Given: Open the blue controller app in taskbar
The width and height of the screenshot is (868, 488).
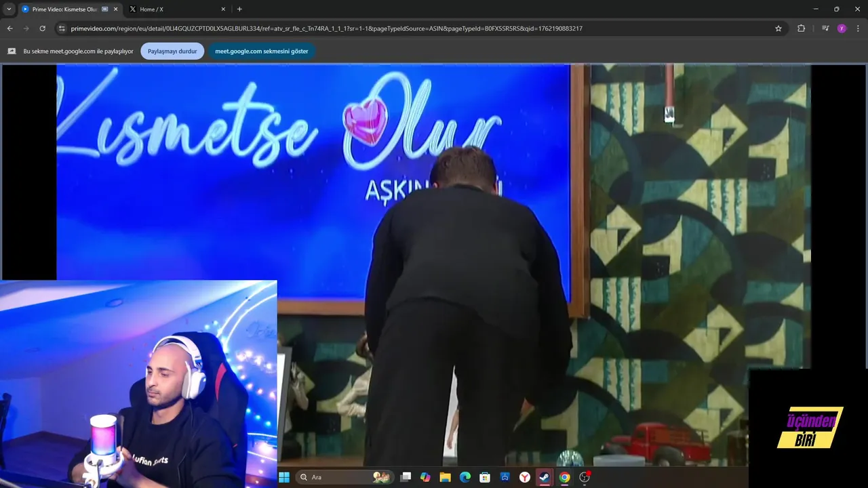Looking at the screenshot, I should tap(505, 477).
